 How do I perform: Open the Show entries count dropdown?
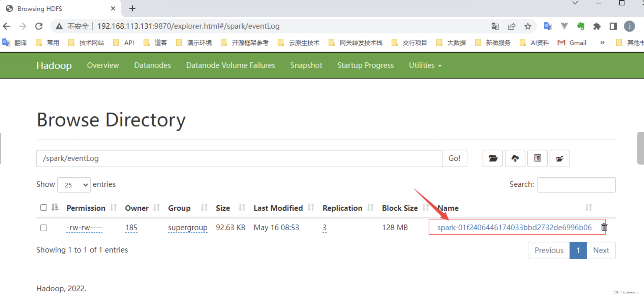pos(74,185)
